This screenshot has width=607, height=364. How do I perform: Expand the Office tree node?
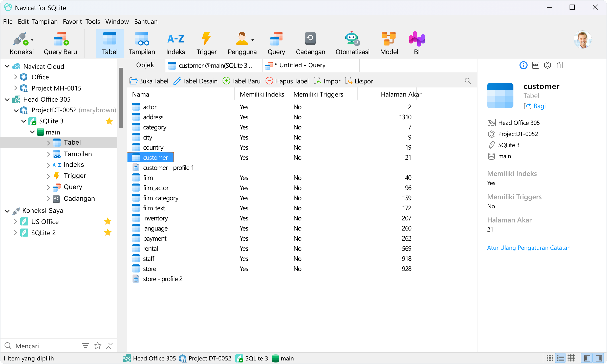click(x=15, y=77)
